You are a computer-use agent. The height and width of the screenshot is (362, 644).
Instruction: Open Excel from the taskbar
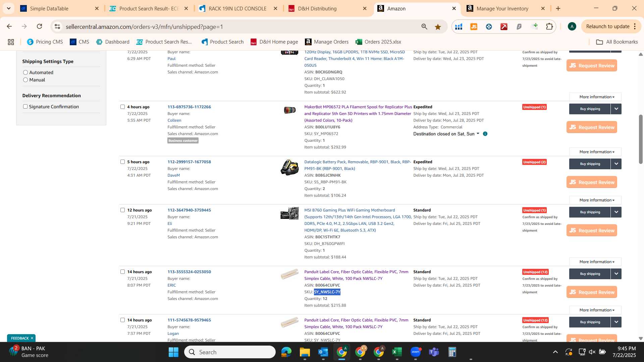[397, 352]
